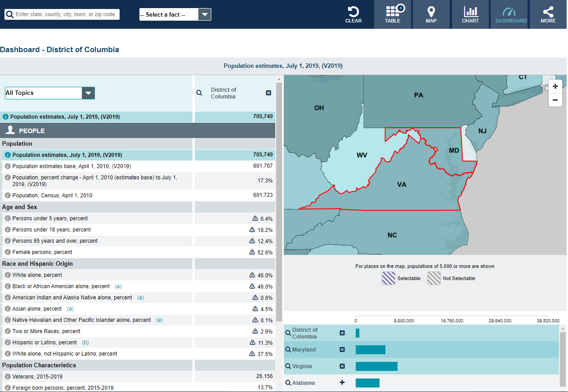The height and width of the screenshot is (392, 568).
Task: Open footnote (a) for Asian alone
Action: click(x=70, y=309)
